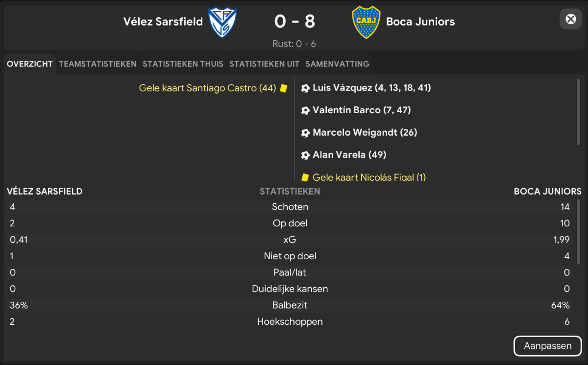The image size is (588, 365).
Task: Click the goal ball icon beside Alan Varela
Action: click(x=305, y=155)
